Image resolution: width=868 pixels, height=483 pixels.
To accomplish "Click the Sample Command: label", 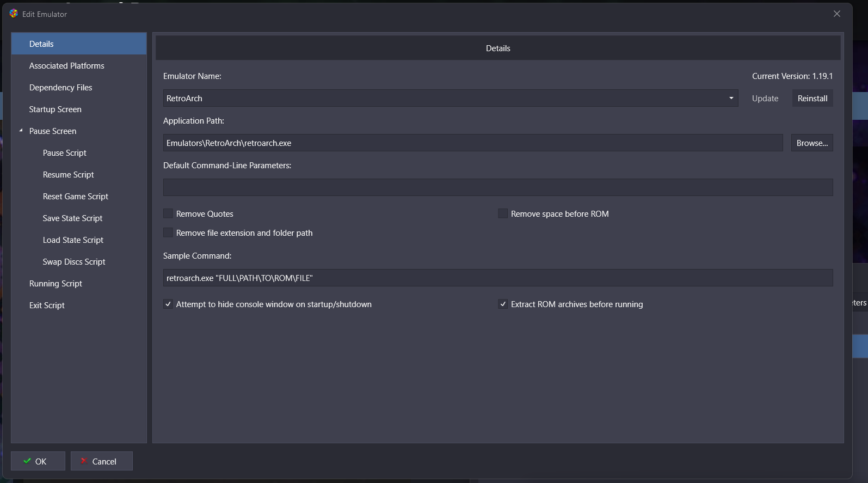I will tap(198, 256).
